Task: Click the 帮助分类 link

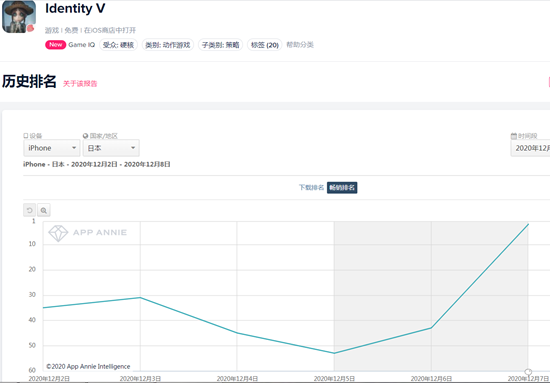Action: pyautogui.click(x=300, y=45)
